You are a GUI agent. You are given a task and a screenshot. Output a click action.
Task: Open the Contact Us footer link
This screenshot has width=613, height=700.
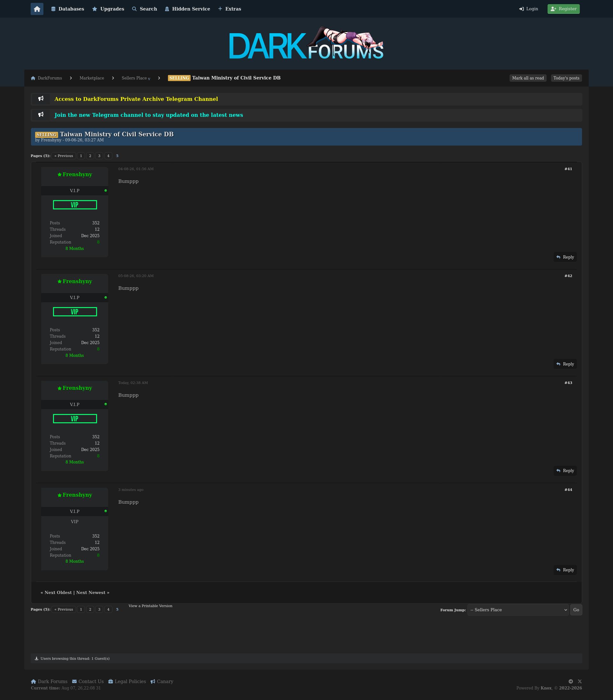tap(88, 681)
